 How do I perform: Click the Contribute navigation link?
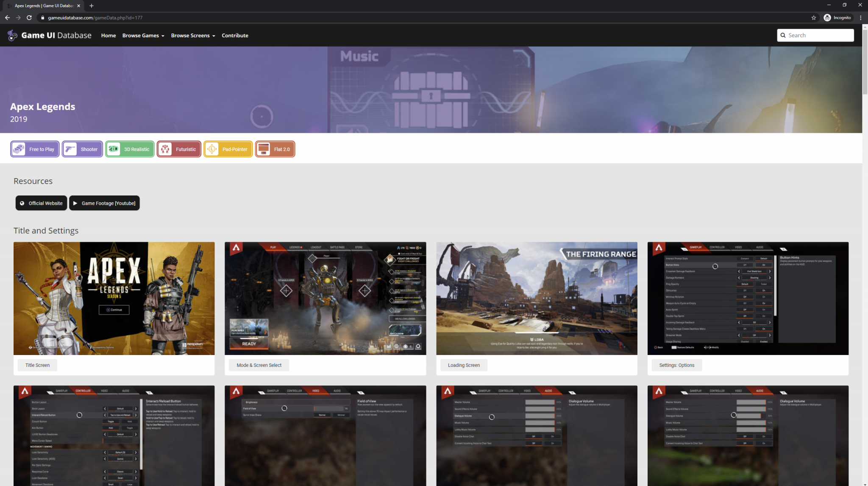(x=235, y=35)
